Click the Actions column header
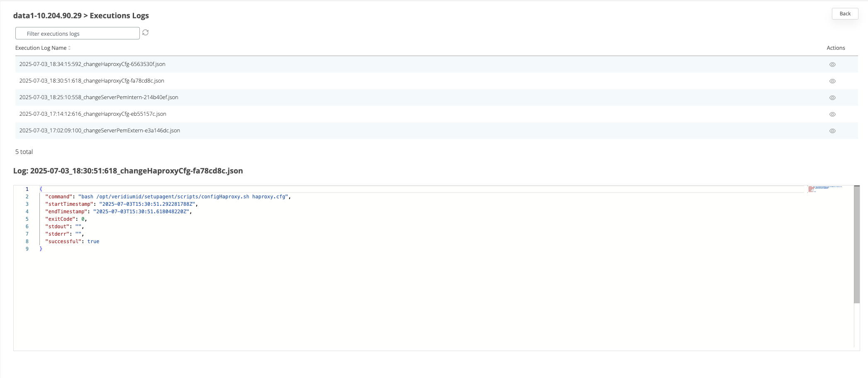 coord(835,48)
